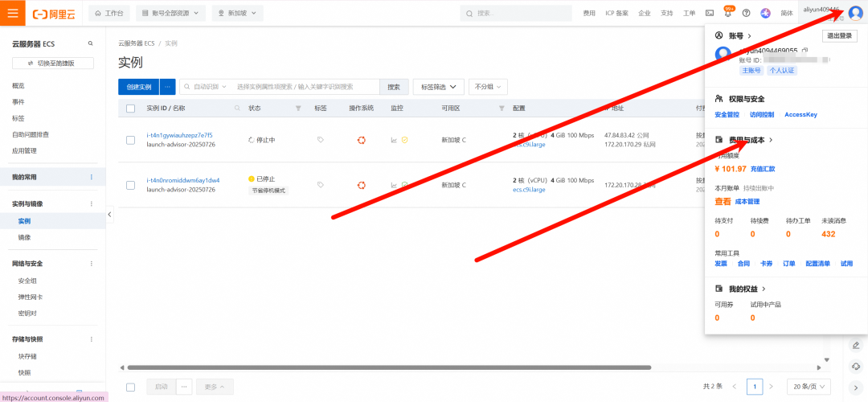Open 我的常用 options dots menu

[x=92, y=177]
